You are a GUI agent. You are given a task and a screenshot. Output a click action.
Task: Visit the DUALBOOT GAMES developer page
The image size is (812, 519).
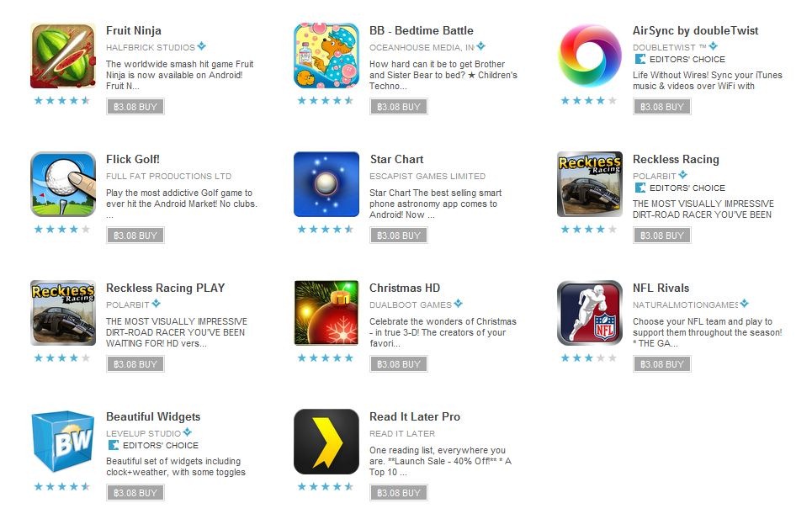click(x=410, y=305)
